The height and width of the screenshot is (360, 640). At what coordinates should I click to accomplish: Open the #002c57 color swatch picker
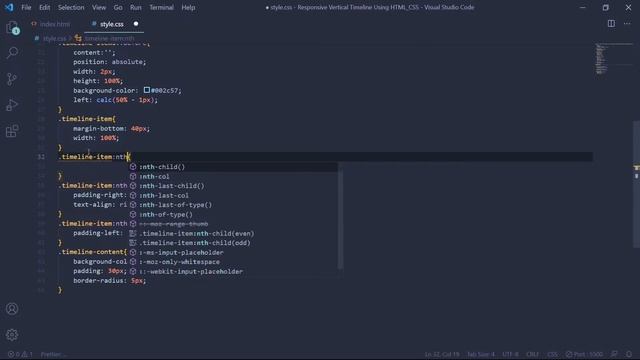pyautogui.click(x=147, y=90)
